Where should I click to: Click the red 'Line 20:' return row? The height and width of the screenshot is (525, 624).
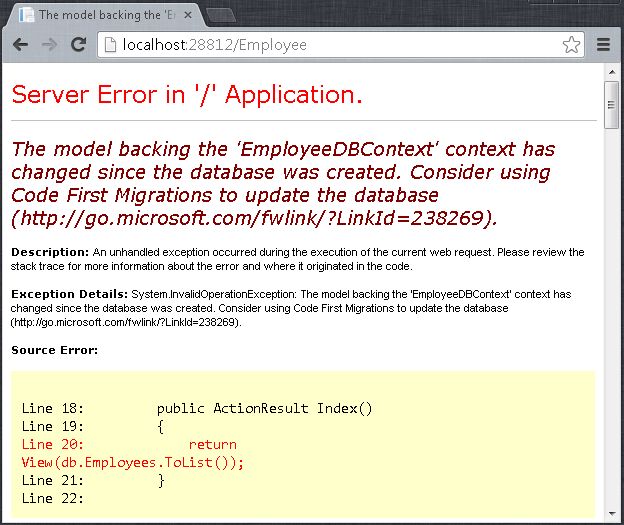[129, 444]
